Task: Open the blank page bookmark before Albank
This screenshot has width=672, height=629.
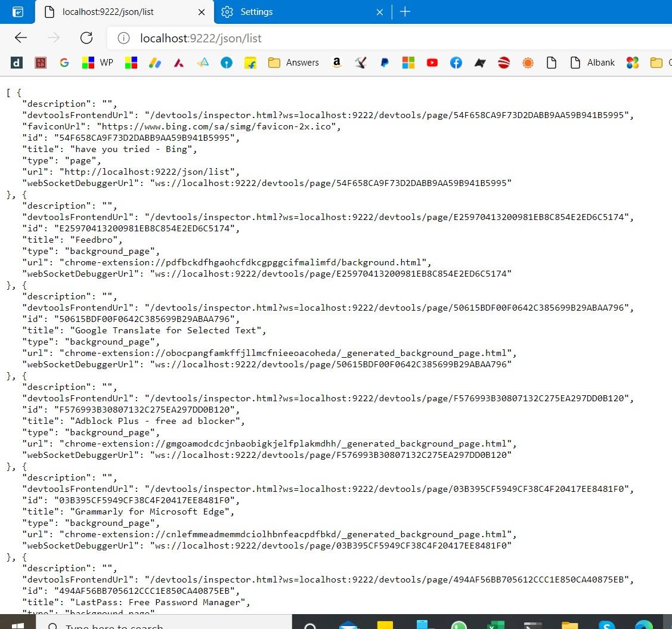Action: click(552, 63)
